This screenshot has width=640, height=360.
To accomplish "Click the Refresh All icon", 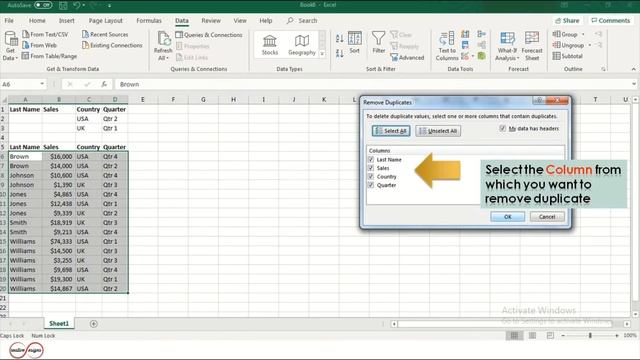I will [x=164, y=39].
